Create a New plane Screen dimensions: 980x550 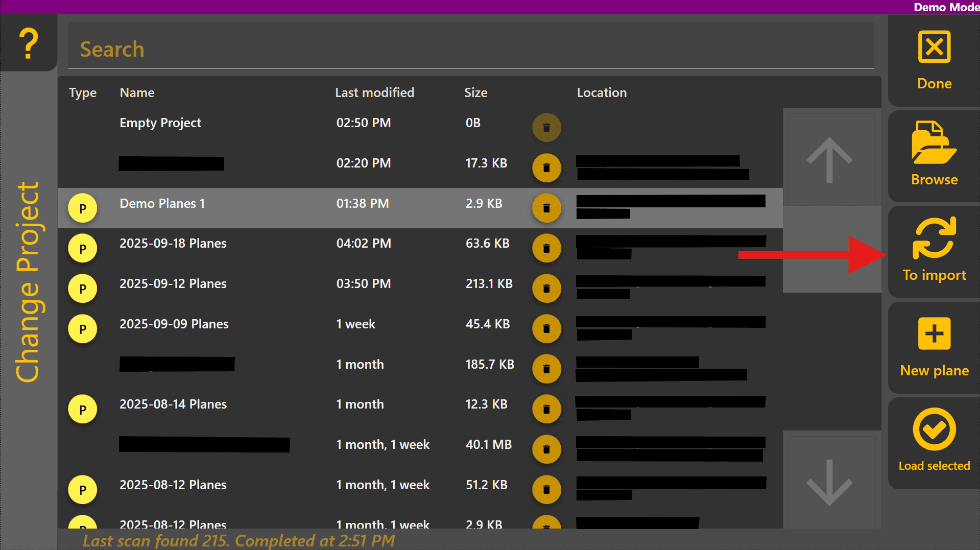tap(934, 347)
